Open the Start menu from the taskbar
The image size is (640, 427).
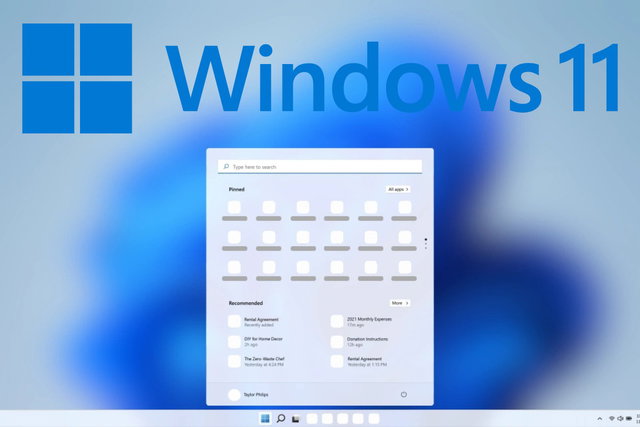265,418
